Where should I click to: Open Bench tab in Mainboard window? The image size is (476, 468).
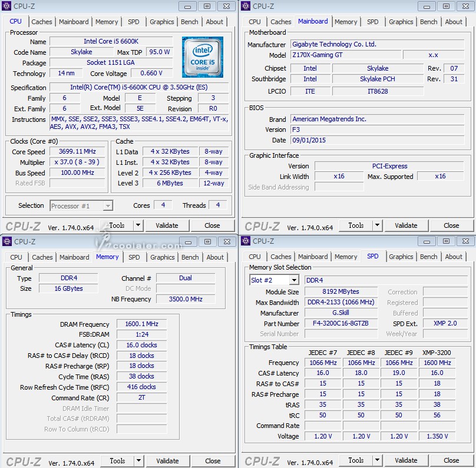point(429,22)
